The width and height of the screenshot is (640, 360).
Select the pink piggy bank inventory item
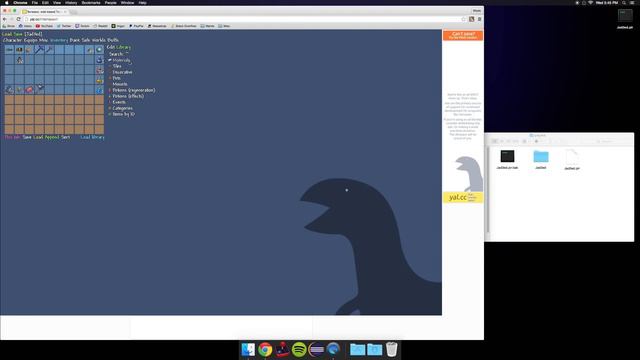point(29,90)
